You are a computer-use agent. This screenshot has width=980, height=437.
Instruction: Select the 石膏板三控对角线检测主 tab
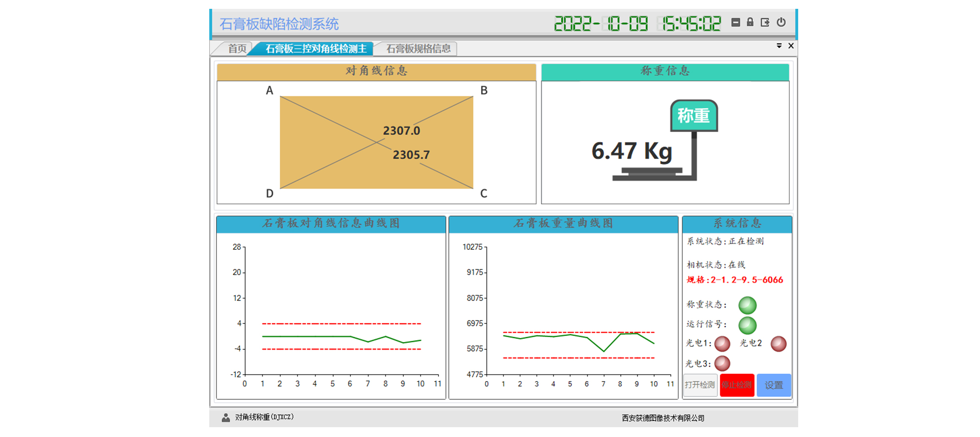click(x=316, y=49)
